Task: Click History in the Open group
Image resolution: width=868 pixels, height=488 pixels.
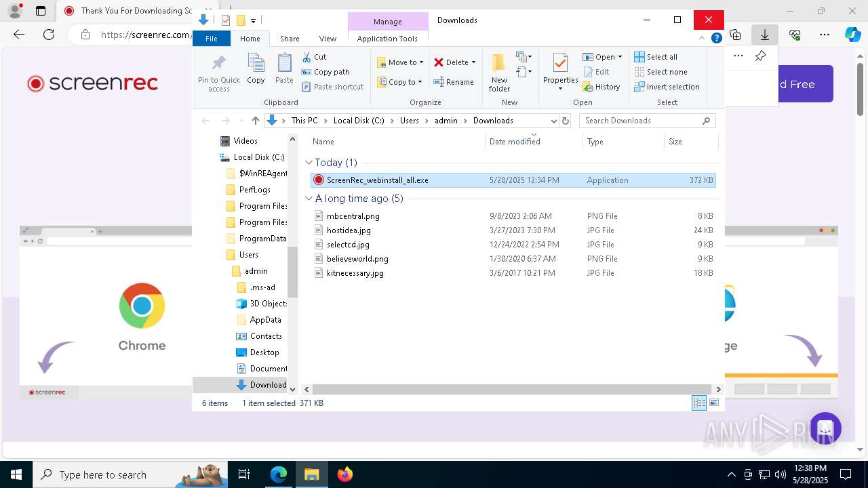Action: [x=601, y=87]
